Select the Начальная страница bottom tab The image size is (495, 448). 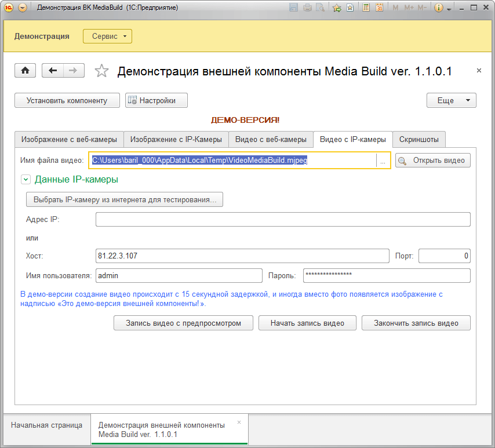(x=47, y=425)
